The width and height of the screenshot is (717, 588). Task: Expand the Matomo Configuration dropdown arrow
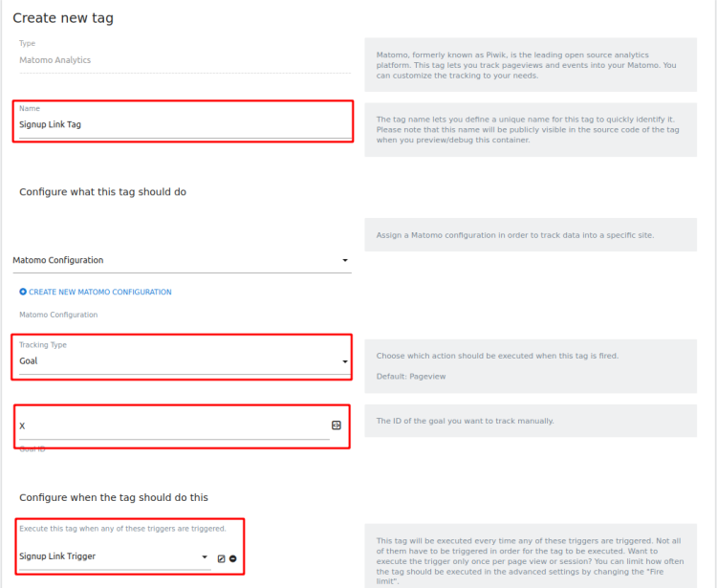click(x=345, y=260)
